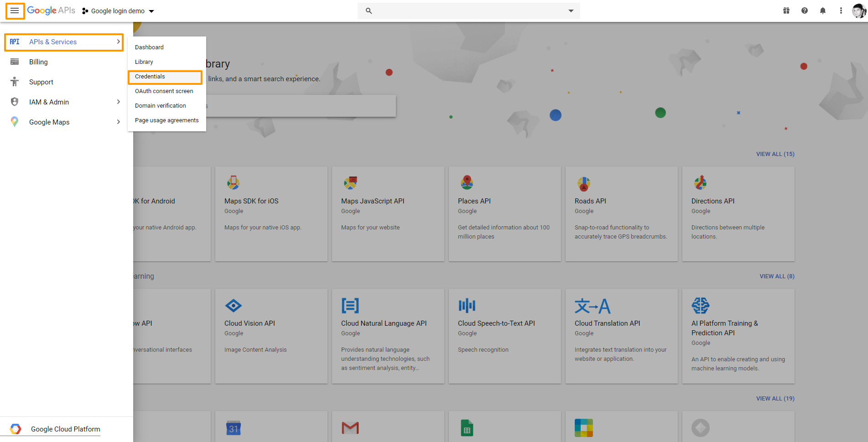The image size is (868, 442).
Task: Click the Cloud Speech-to-Text API icon
Action: pyautogui.click(x=467, y=305)
